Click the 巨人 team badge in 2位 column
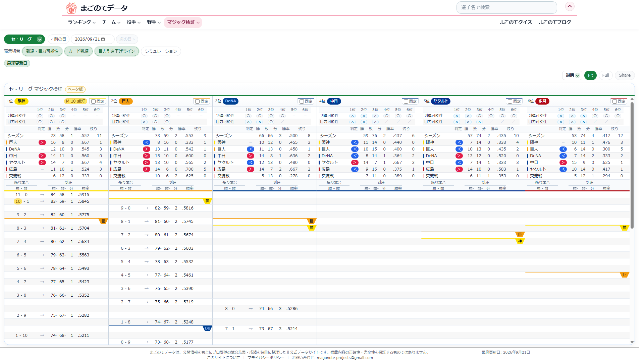644x362 pixels. coord(126,101)
